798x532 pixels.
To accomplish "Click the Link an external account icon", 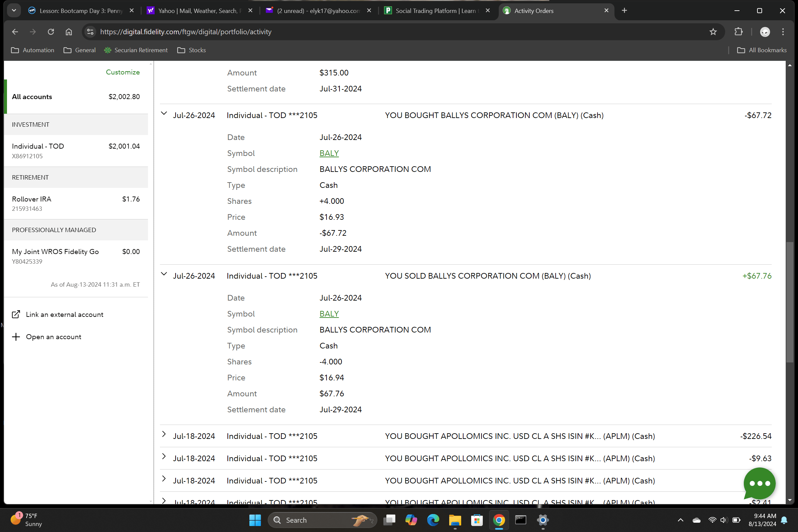I will tap(16, 314).
